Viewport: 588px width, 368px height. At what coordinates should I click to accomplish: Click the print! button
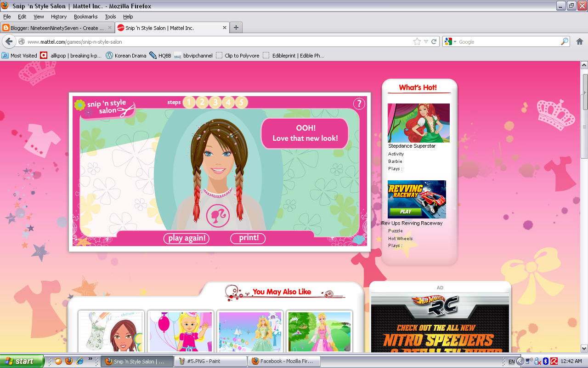point(248,238)
